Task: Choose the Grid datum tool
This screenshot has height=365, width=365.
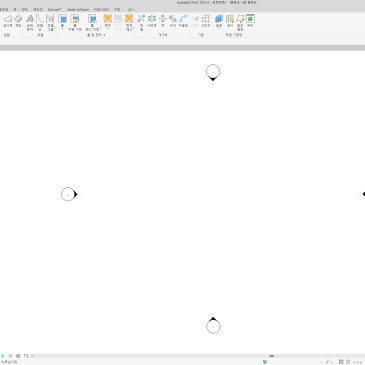Action: click(x=206, y=21)
